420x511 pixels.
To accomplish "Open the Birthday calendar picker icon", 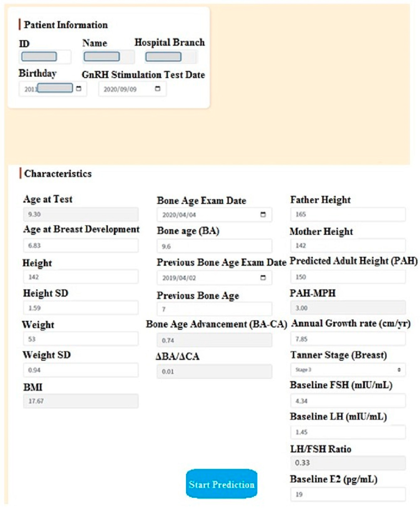I will tap(79, 89).
